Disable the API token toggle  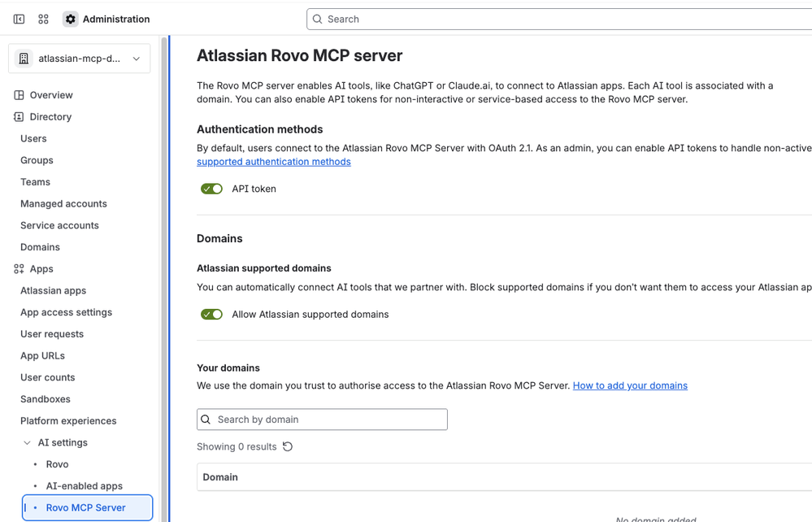[211, 189]
